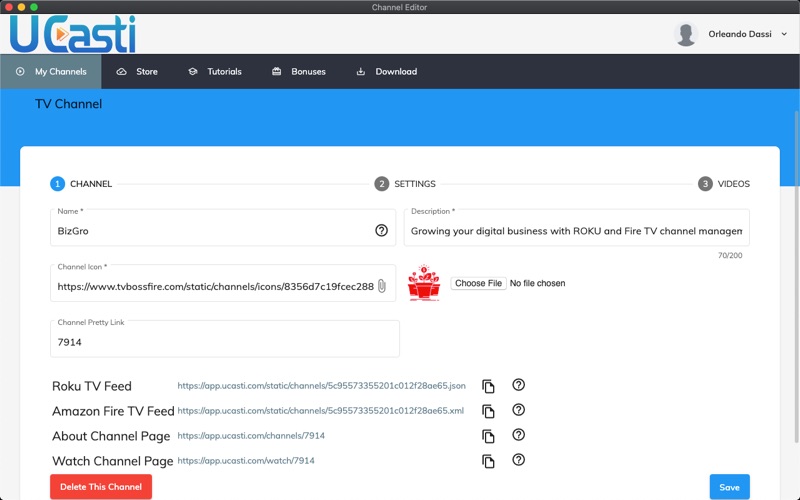Click the No file chosen text
Screen dimensions: 800x500
[538, 283]
